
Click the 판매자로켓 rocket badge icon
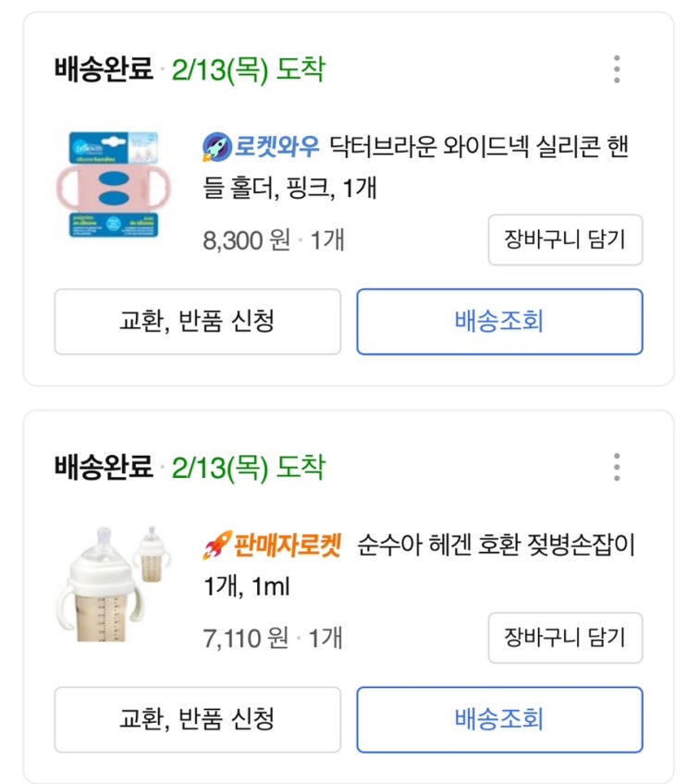(x=214, y=545)
